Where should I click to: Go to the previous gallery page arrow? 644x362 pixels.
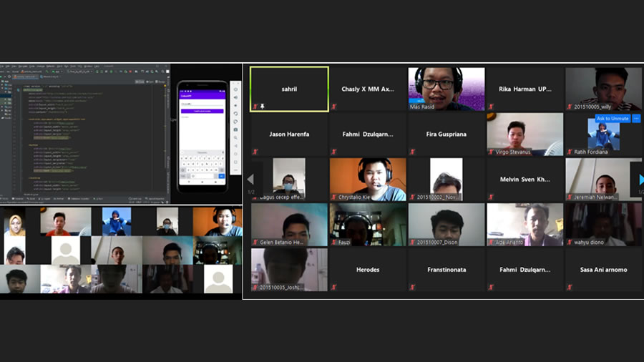pos(250,179)
